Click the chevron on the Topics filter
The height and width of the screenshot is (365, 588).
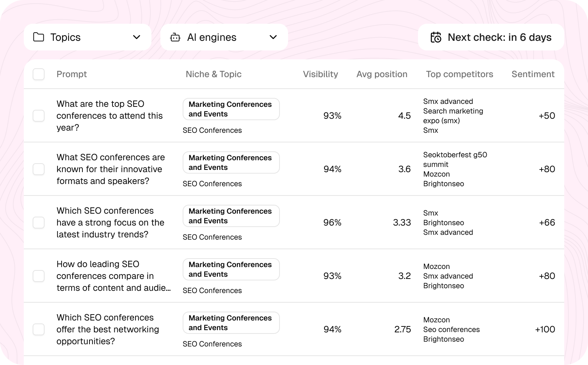tap(136, 37)
